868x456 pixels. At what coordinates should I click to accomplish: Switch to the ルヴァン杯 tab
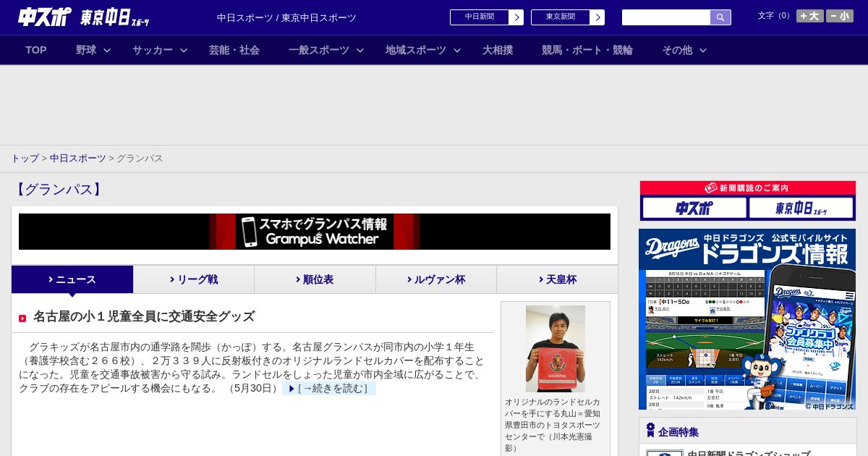436,279
